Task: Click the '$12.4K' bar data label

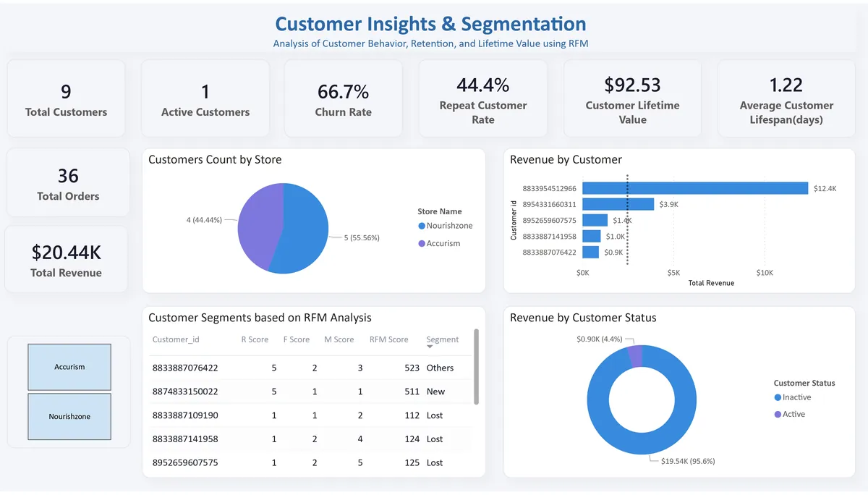Action: click(x=825, y=188)
